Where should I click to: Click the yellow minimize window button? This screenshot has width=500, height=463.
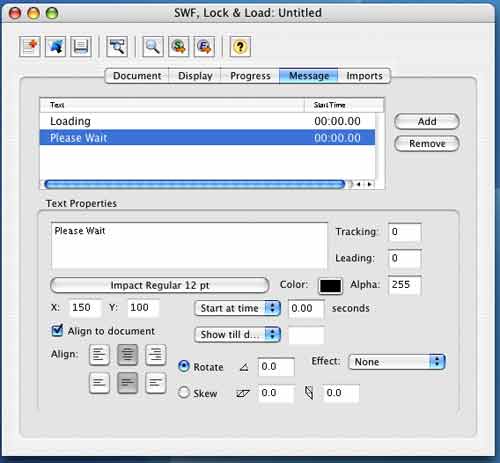coord(33,13)
